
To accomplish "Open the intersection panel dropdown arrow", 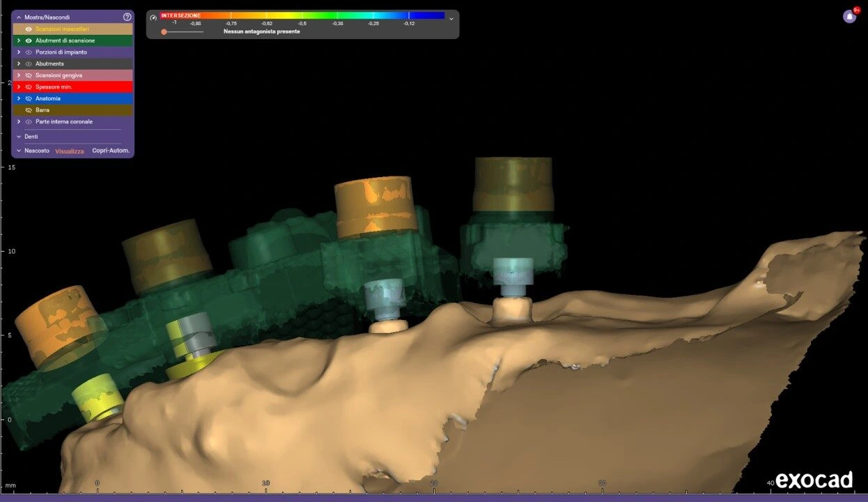I will click(451, 19).
